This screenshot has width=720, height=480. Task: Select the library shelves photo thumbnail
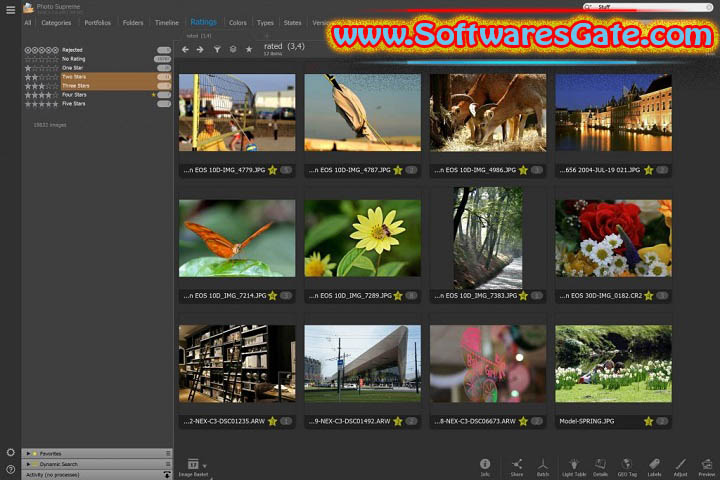237,363
